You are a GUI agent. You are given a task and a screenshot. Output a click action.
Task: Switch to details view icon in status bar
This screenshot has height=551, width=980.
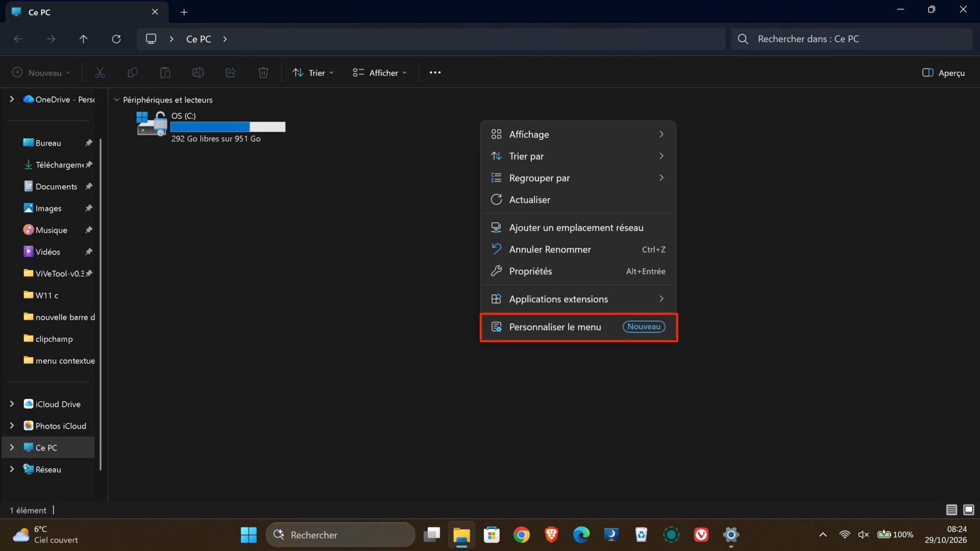pos(951,510)
